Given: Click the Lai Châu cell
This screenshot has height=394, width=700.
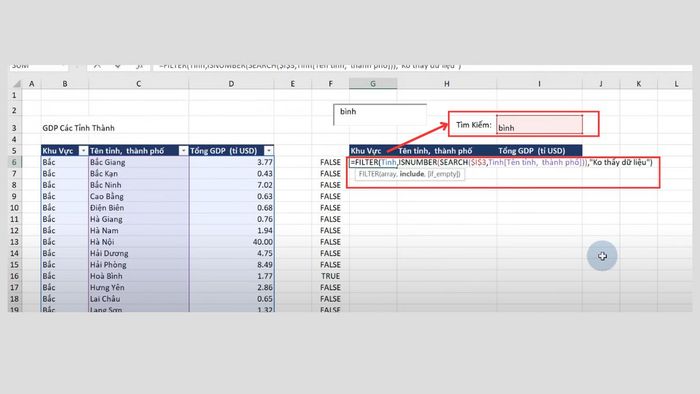Looking at the screenshot, I should (x=138, y=299).
